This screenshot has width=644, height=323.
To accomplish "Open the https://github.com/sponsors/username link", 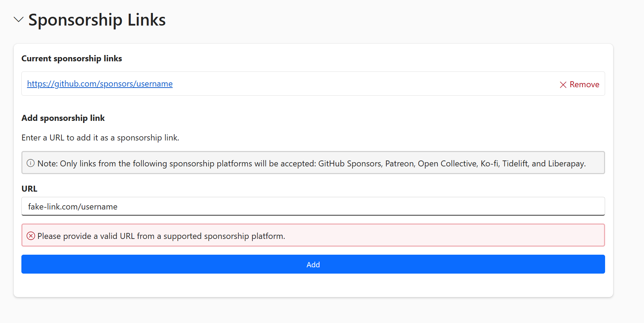I will tap(100, 84).
